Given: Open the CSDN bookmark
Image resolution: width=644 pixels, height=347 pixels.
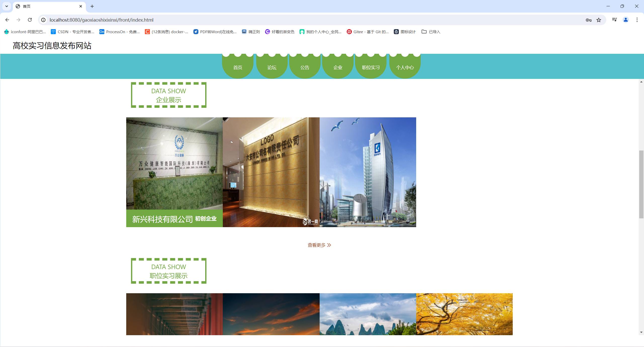Looking at the screenshot, I should [x=72, y=32].
